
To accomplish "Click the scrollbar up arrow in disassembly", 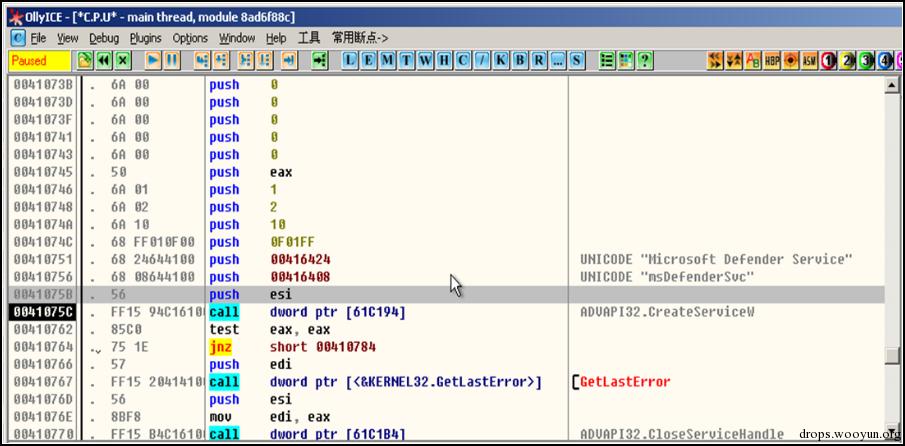I will (892, 86).
